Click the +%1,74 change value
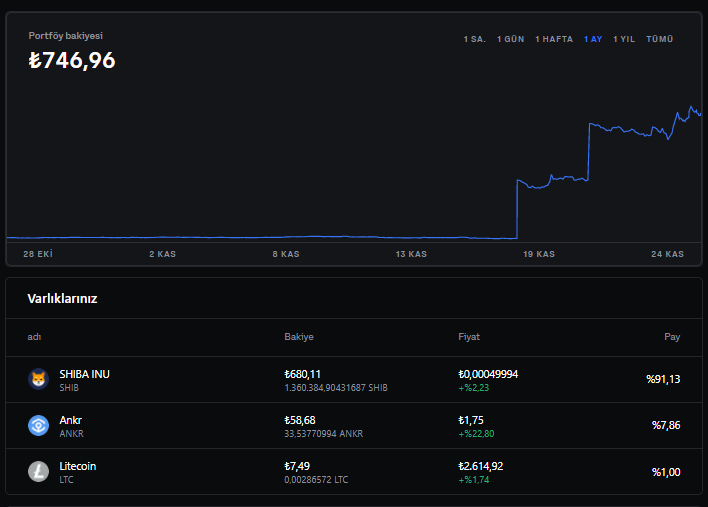 [x=474, y=480]
